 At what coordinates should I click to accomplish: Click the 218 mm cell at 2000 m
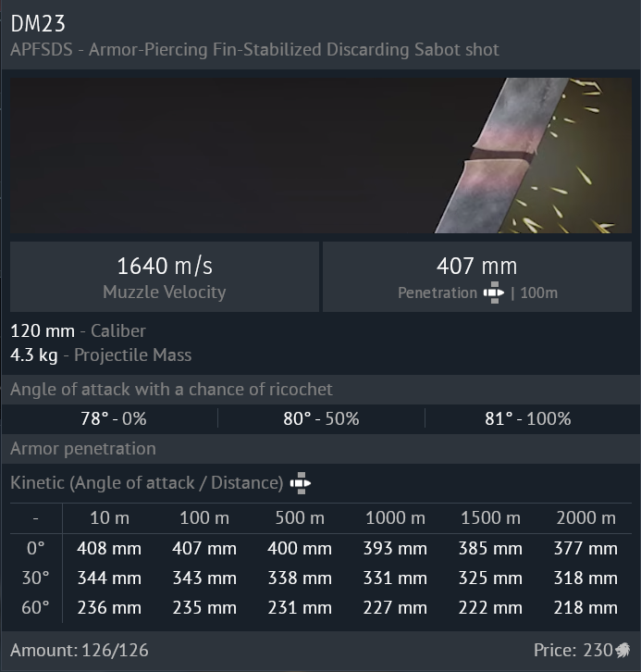click(586, 608)
